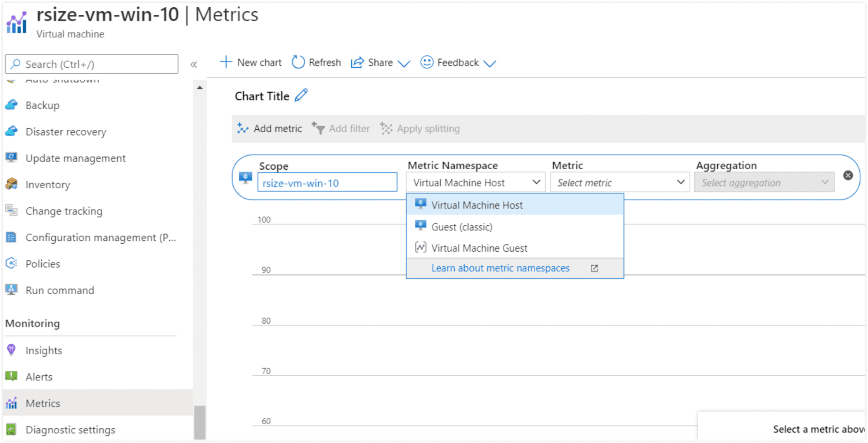Remove metric row with the X icon
Screen dimensions: 868x443
click(x=848, y=175)
